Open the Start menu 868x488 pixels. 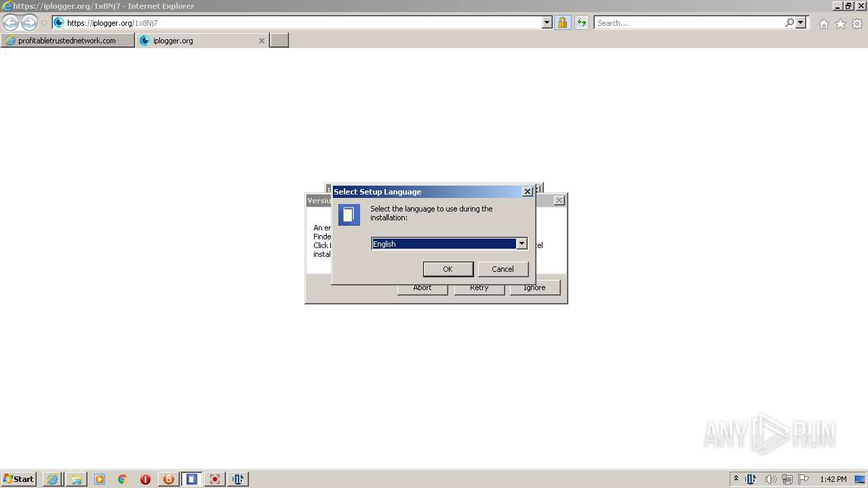click(x=19, y=479)
